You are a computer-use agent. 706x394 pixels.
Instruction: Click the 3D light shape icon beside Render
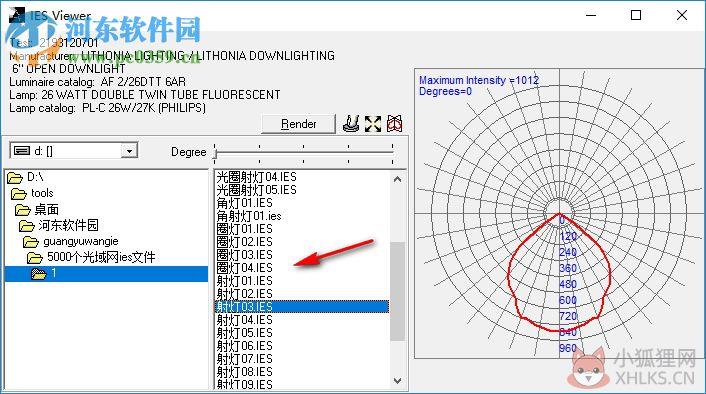[x=351, y=123]
